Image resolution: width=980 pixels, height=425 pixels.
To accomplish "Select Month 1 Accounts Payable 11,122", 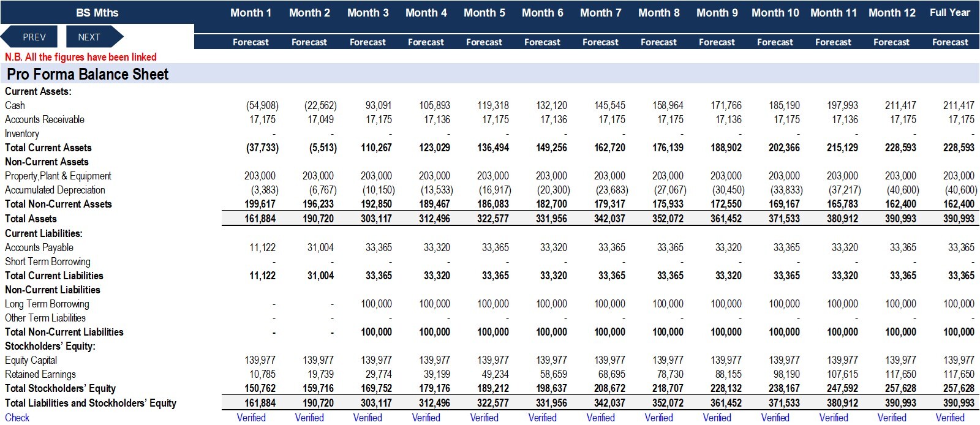I will coord(262,247).
